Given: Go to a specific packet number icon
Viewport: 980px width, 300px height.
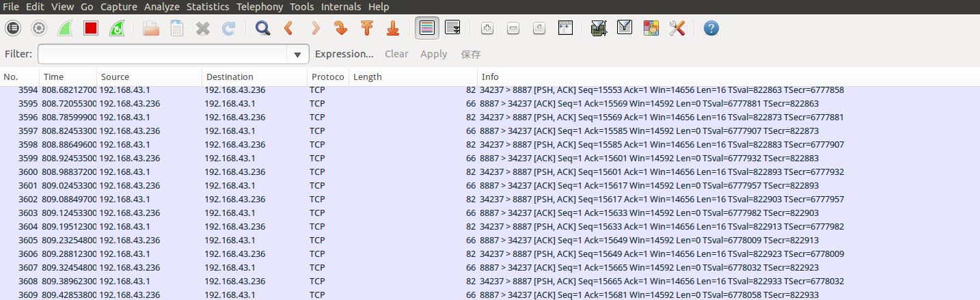Looking at the screenshot, I should click(340, 28).
